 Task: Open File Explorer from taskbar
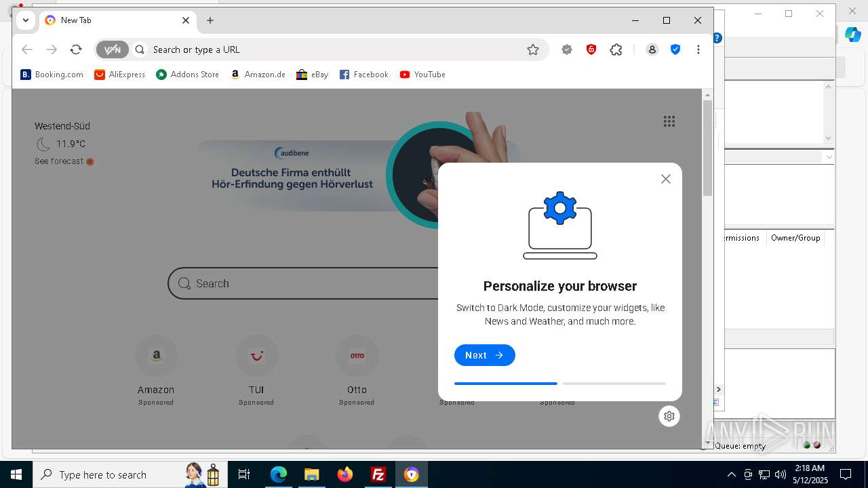[311, 474]
